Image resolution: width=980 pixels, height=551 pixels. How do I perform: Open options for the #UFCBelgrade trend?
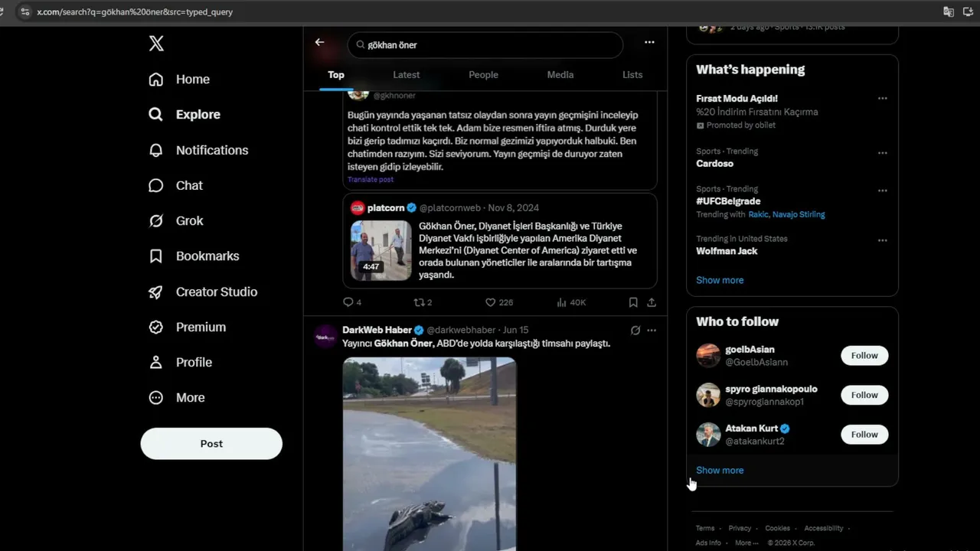(883, 191)
